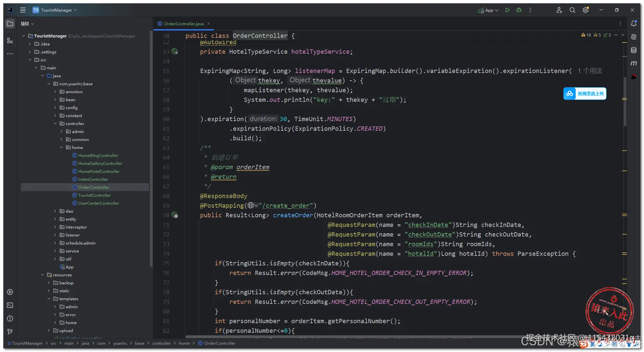The height and width of the screenshot is (352, 644).
Task: Debug the App configuration
Action: pyautogui.click(x=519, y=10)
